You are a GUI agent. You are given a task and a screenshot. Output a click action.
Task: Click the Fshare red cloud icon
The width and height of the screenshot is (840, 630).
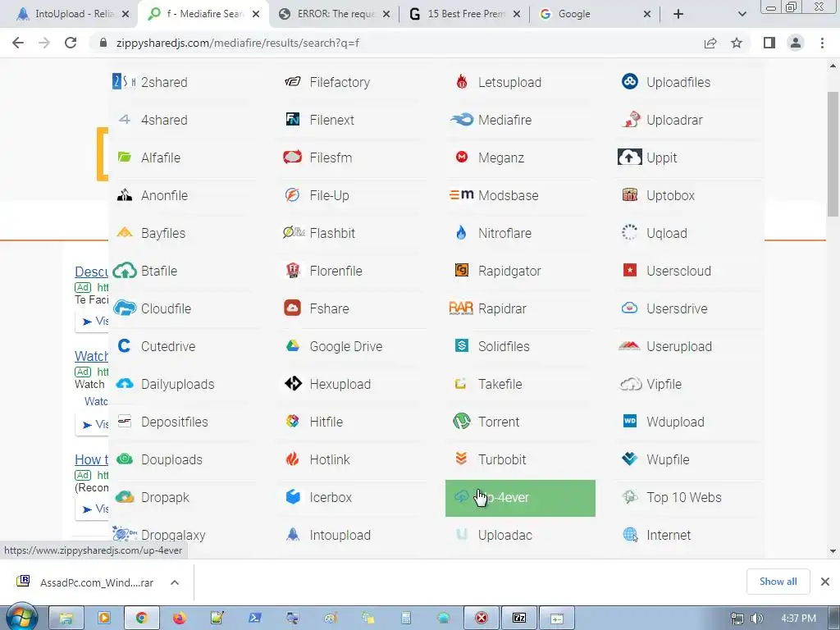point(293,308)
